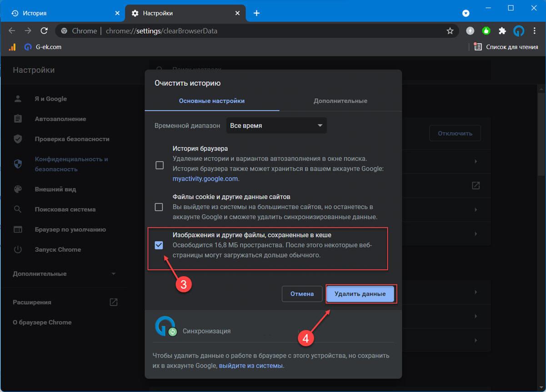Open О браузере Chrome page
The height and width of the screenshot is (392, 546).
point(42,322)
